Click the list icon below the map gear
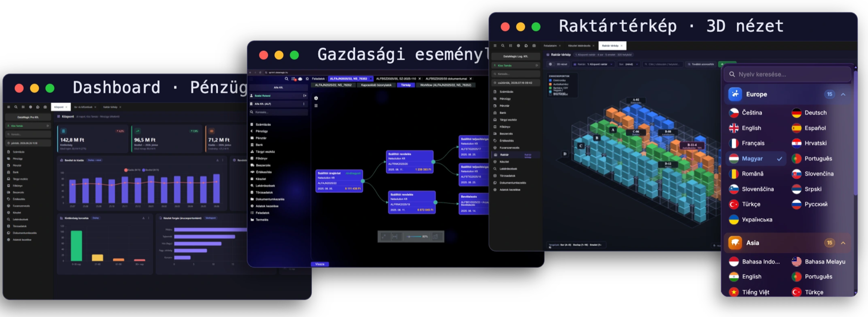This screenshot has width=868, height=317. tap(316, 105)
